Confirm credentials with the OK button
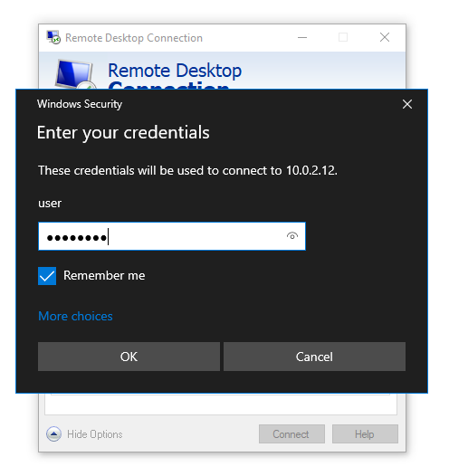 pos(129,357)
